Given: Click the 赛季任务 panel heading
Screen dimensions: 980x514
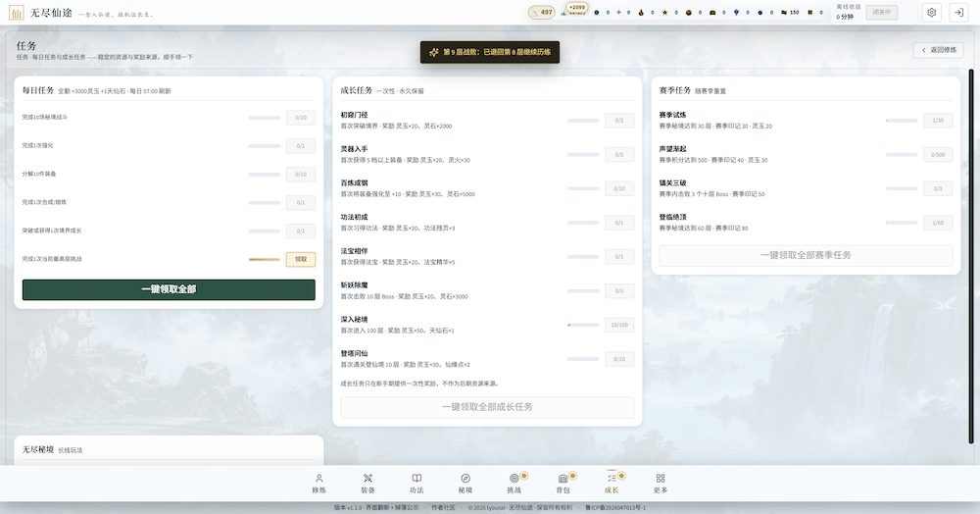Looking at the screenshot, I should [675, 90].
